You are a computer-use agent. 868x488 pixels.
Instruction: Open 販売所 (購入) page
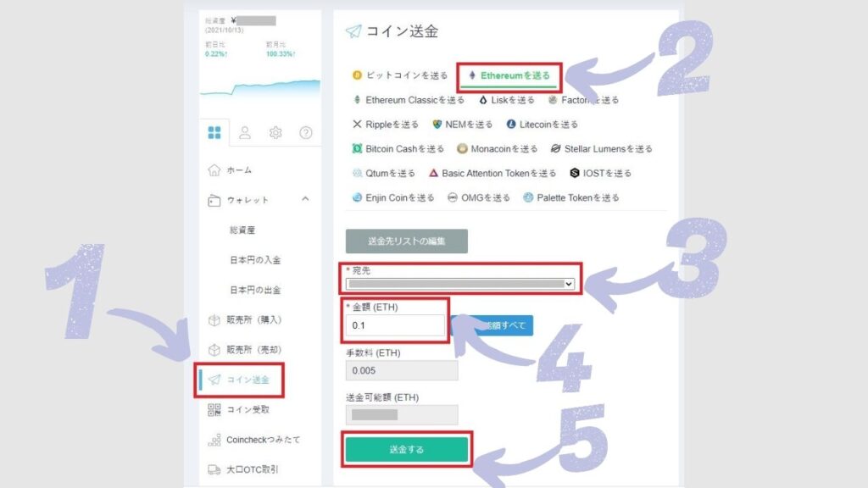pos(254,319)
